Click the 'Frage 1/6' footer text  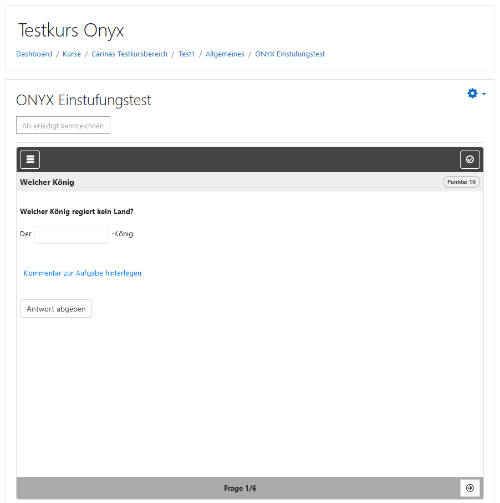tap(240, 488)
